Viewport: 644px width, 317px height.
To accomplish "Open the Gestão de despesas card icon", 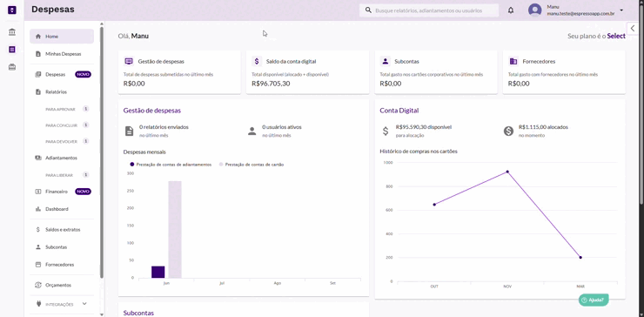I will point(129,61).
